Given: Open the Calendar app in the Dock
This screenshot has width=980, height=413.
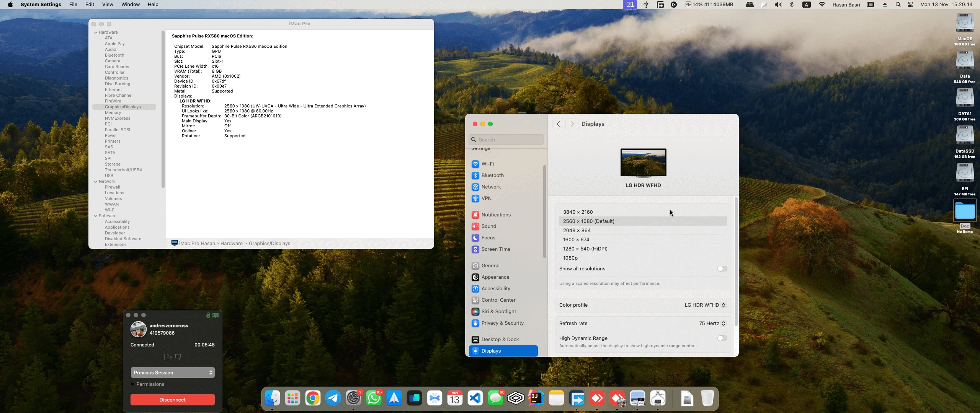Looking at the screenshot, I should click(455, 398).
